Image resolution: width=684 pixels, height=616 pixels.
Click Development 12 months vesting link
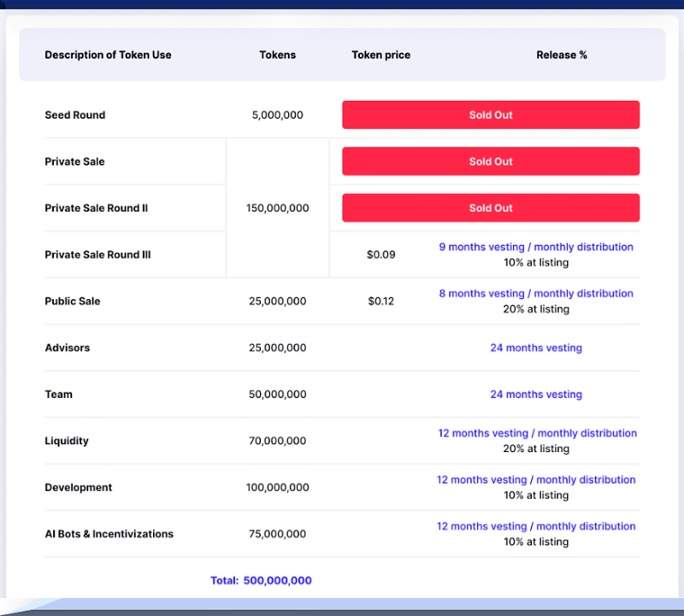pyautogui.click(x=536, y=480)
